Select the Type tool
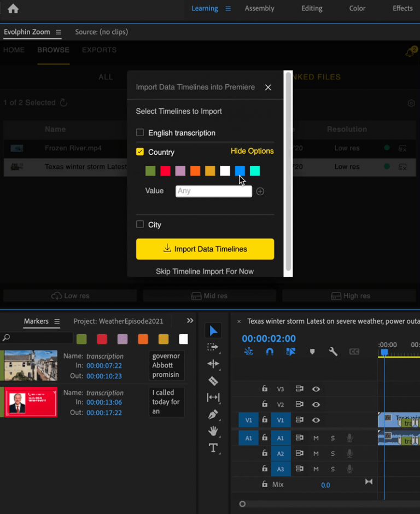 pos(213,448)
